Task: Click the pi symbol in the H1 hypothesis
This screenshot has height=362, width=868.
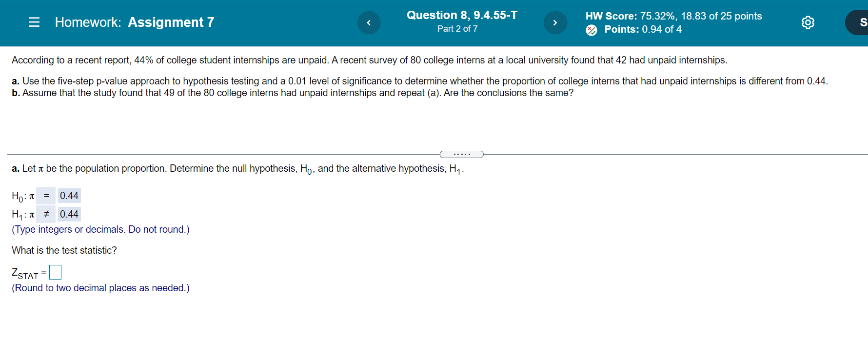Action: point(31,214)
